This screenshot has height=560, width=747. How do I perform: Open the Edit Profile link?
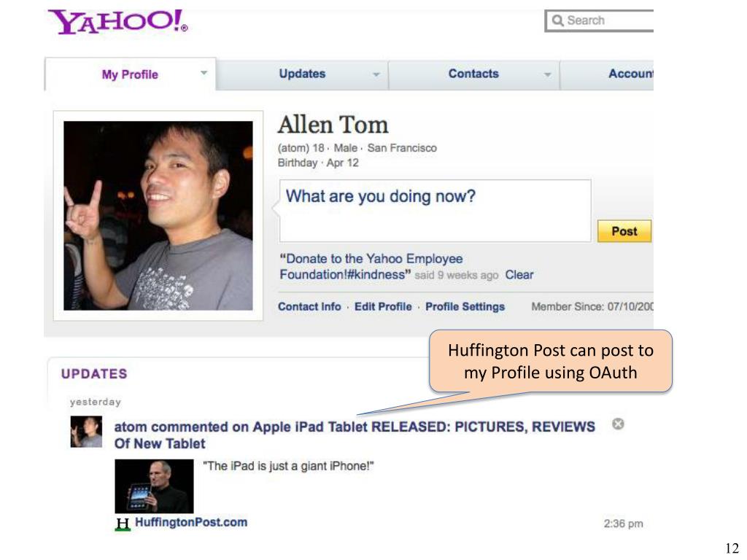click(383, 307)
